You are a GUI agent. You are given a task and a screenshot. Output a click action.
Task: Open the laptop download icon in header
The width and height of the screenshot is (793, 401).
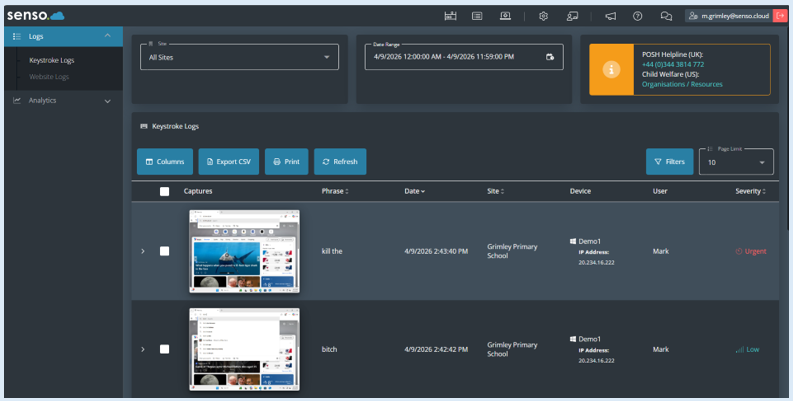pos(505,16)
